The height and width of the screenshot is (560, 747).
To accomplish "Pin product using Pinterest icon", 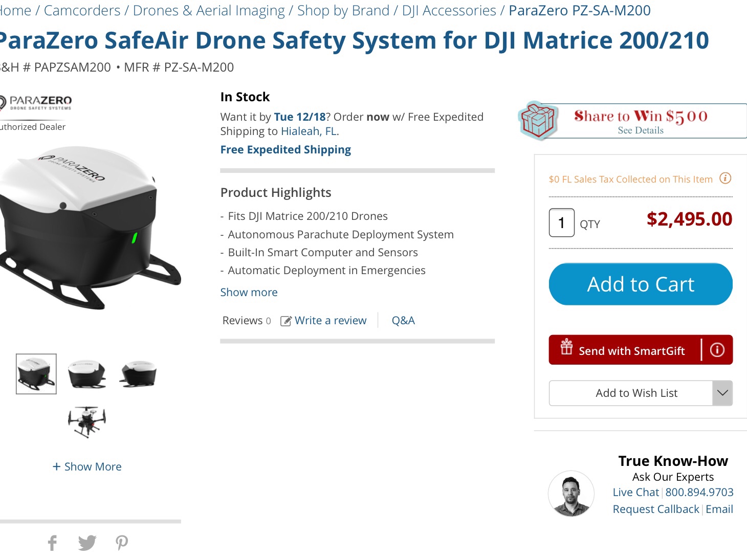I will (122, 543).
